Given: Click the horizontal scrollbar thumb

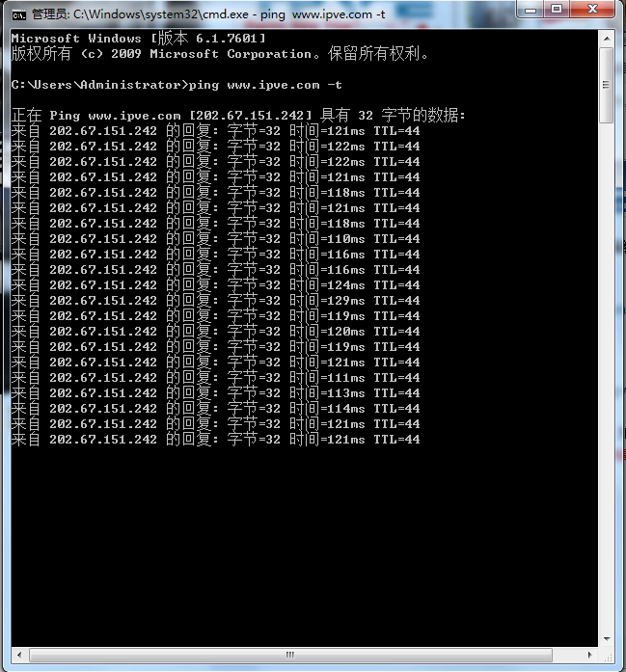Looking at the screenshot, I should point(290,655).
